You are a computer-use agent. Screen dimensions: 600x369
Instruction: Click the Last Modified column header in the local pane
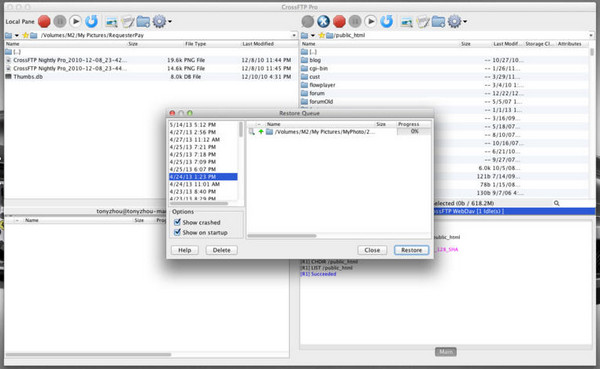258,44
